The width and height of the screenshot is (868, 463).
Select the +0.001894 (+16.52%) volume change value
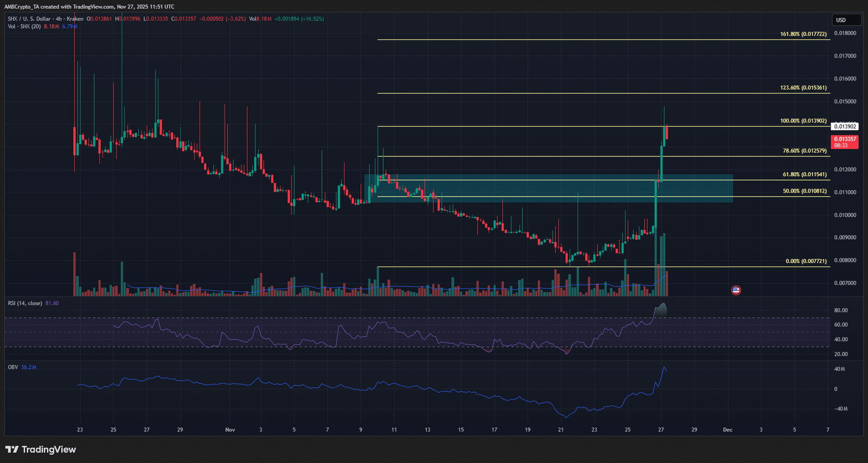click(x=299, y=19)
